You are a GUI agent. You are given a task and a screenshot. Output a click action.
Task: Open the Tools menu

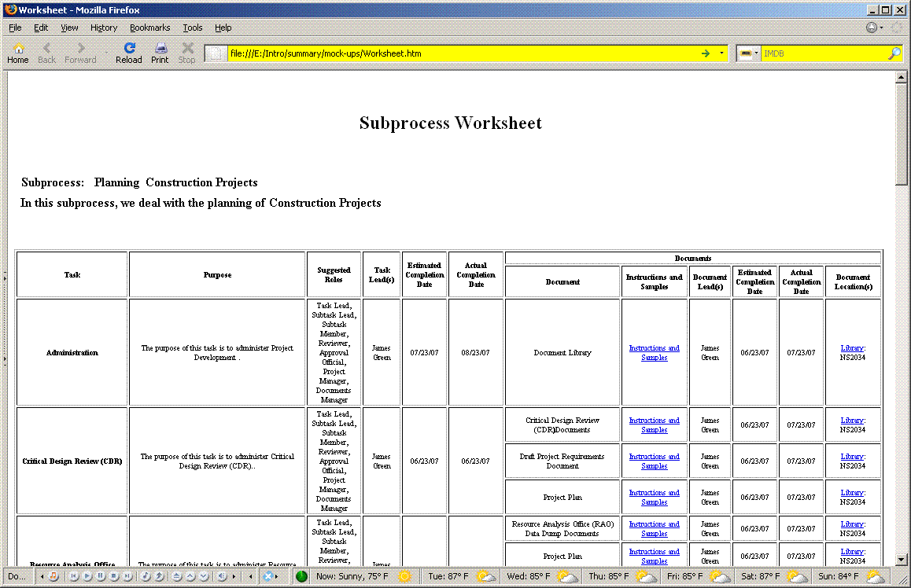192,28
